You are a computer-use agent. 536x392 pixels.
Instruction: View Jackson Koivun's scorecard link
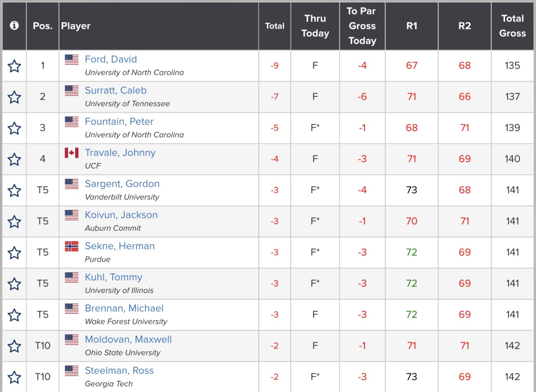point(121,215)
